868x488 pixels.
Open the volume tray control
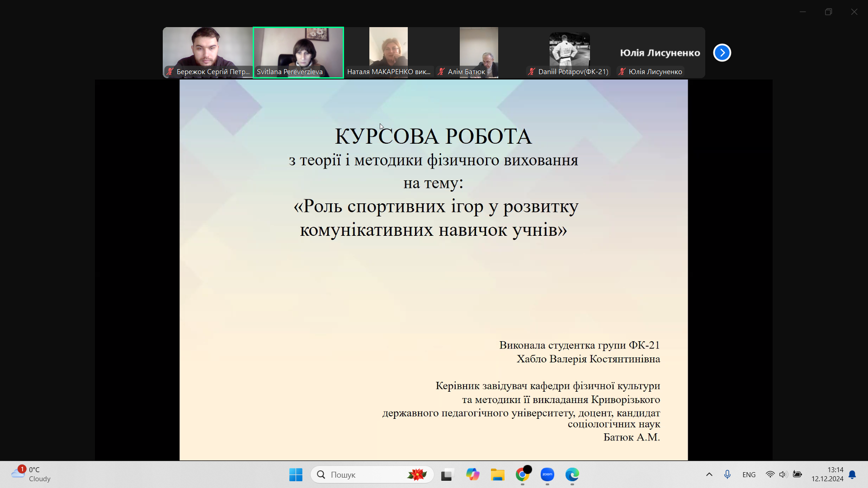[783, 474]
